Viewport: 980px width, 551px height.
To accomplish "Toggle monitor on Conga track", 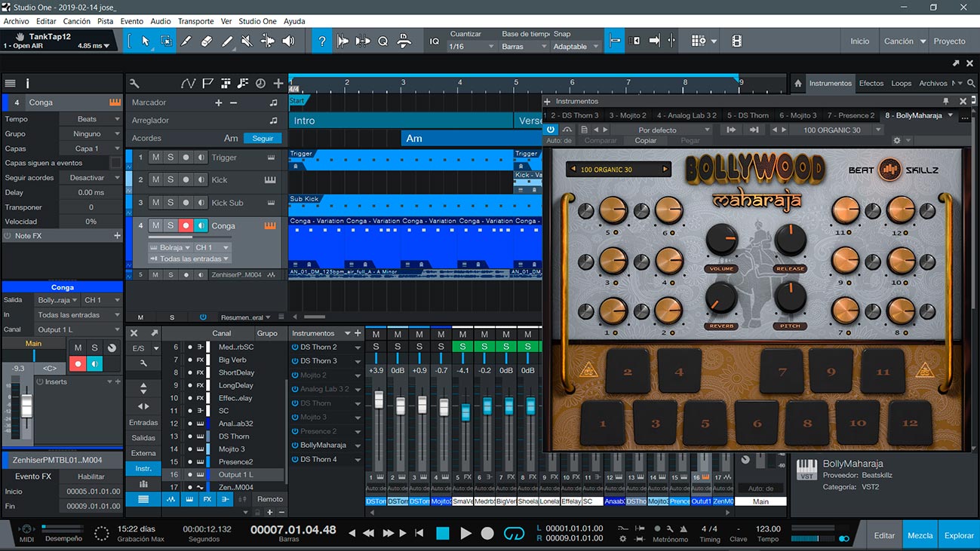I will coord(201,225).
